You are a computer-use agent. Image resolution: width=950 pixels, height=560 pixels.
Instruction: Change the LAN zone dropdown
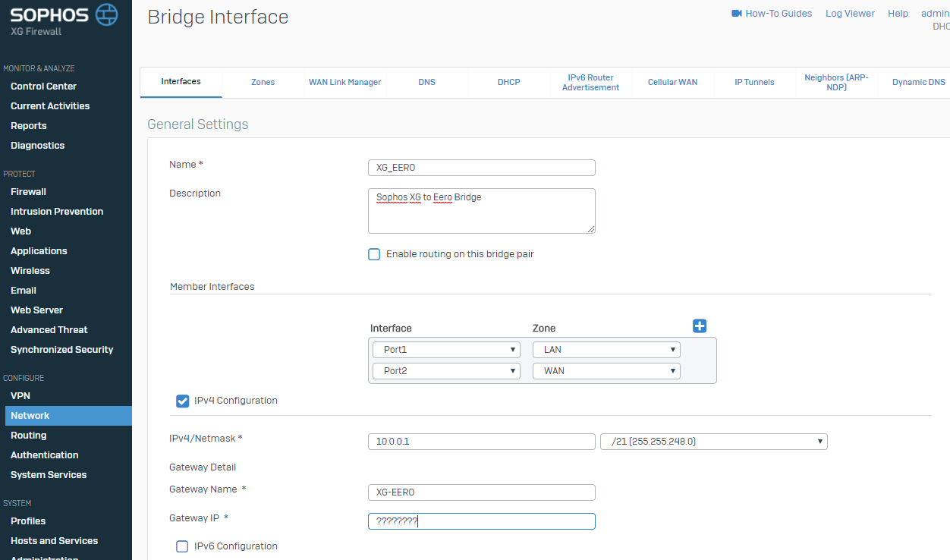(x=606, y=350)
